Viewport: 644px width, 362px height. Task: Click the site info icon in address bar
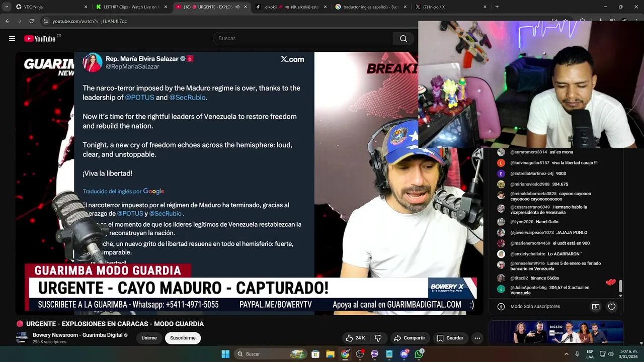point(46,21)
